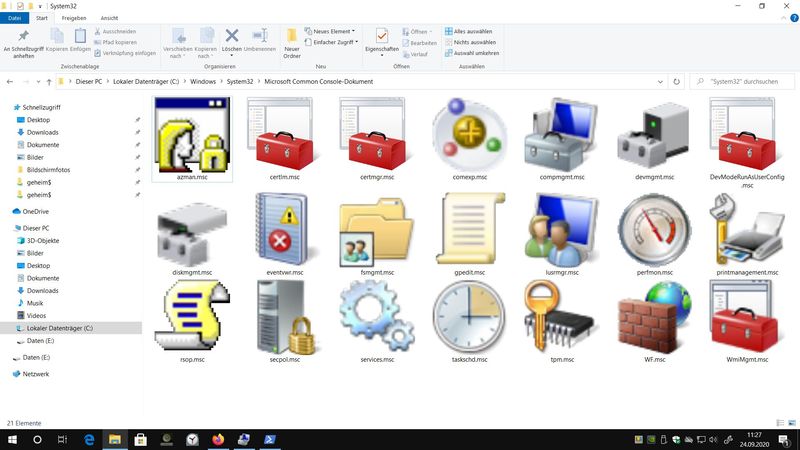The image size is (800, 450).
Task: Select the WmiMgmt.msc toolbox icon
Action: click(747, 317)
